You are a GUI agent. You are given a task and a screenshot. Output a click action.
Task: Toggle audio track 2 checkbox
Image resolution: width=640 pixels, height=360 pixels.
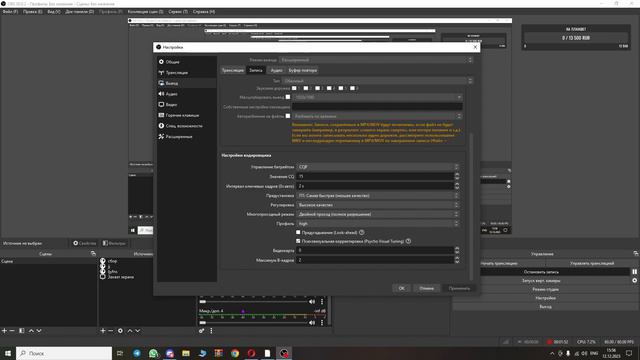click(306, 88)
